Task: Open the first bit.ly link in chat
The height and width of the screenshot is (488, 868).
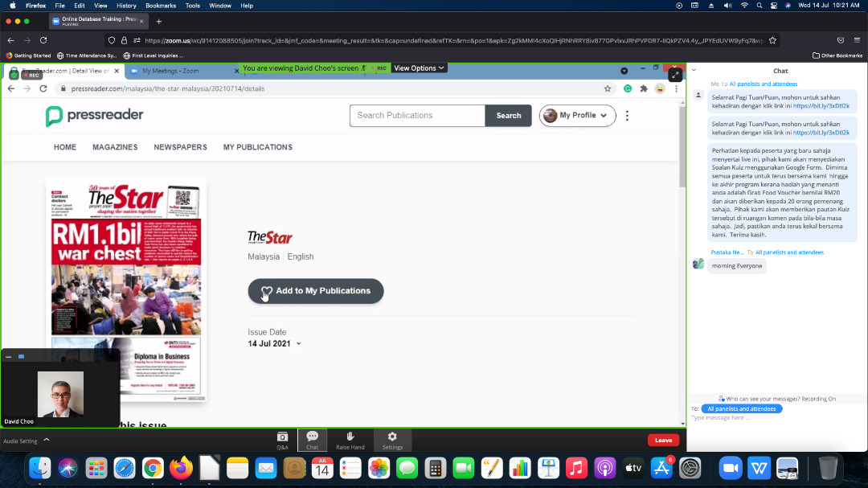Action: 821,106
